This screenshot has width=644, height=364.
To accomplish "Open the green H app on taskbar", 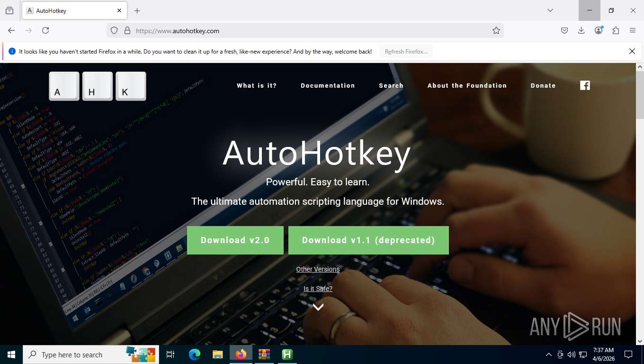I will (x=287, y=355).
